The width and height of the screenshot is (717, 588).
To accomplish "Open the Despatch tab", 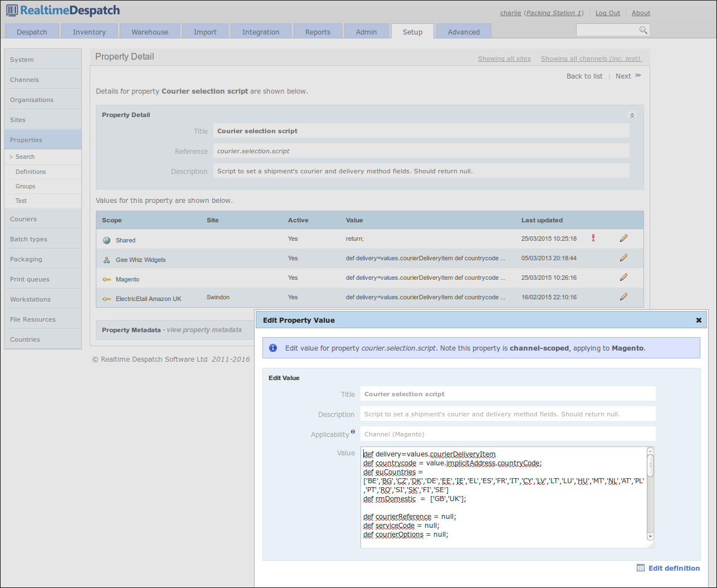I will click(x=32, y=31).
